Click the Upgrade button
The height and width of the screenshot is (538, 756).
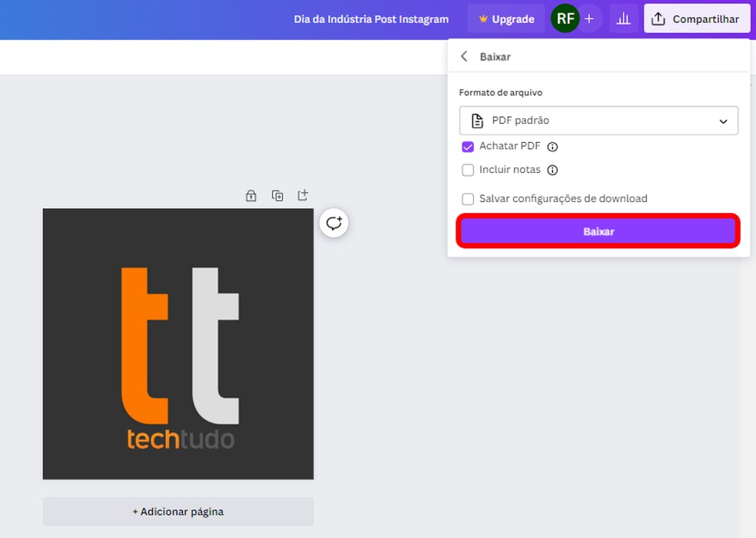pyautogui.click(x=506, y=18)
